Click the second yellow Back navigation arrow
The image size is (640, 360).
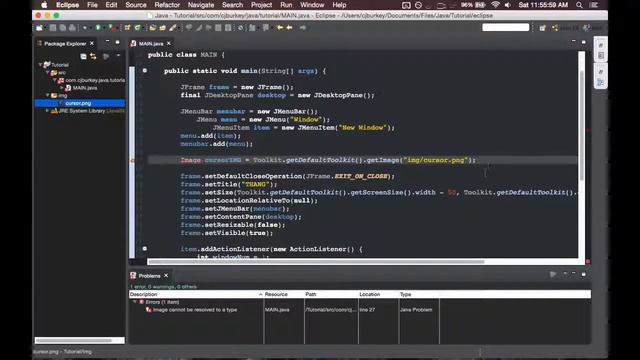[x=290, y=28]
